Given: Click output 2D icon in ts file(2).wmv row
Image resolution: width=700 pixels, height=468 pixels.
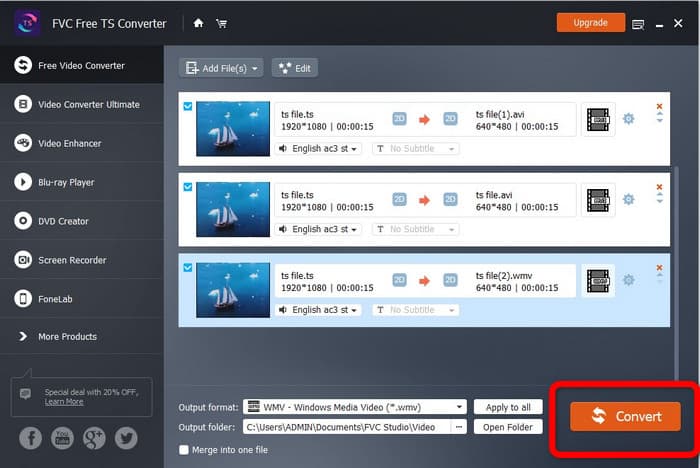Looking at the screenshot, I should pyautogui.click(x=450, y=280).
